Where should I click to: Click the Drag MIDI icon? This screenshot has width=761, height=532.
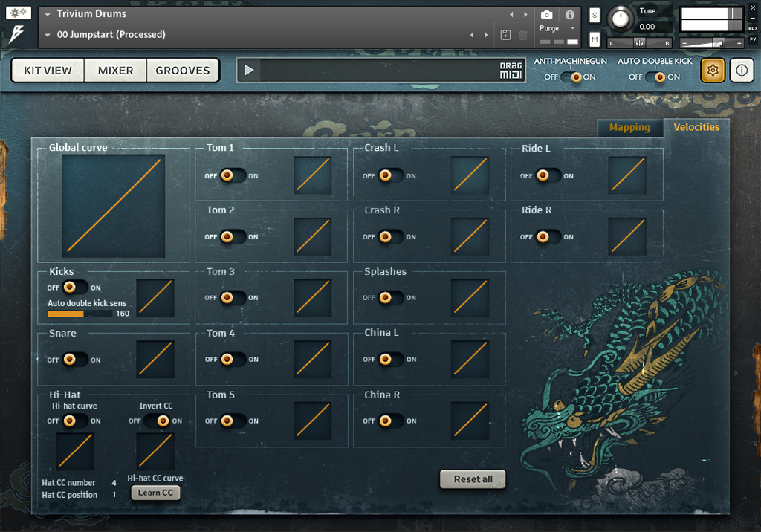[x=511, y=71]
